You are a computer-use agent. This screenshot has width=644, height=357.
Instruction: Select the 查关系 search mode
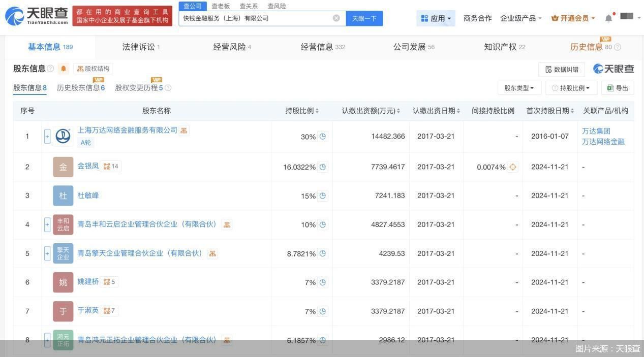(249, 6)
